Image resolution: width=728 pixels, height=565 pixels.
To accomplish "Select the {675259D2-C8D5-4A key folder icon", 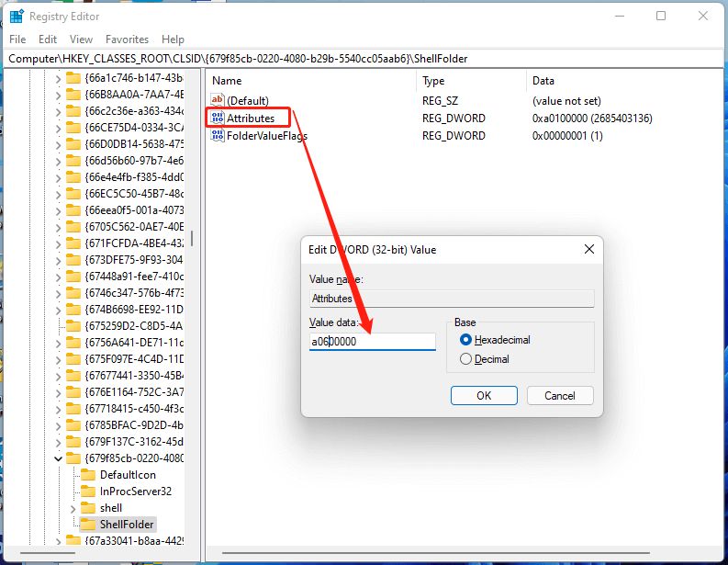I will click(x=73, y=326).
